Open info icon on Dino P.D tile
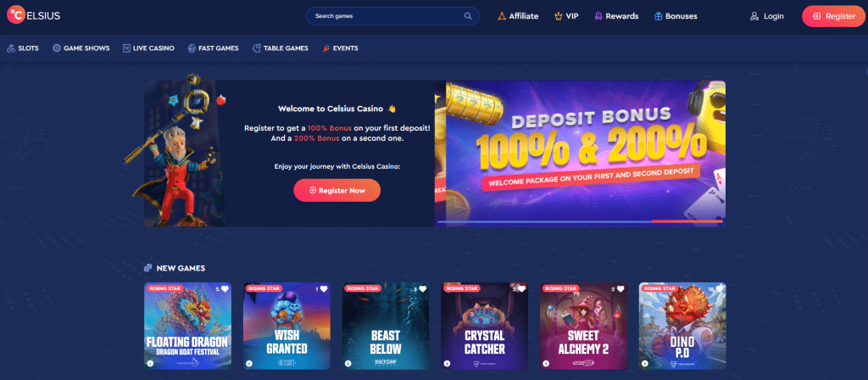This screenshot has width=868, height=380. click(x=645, y=363)
